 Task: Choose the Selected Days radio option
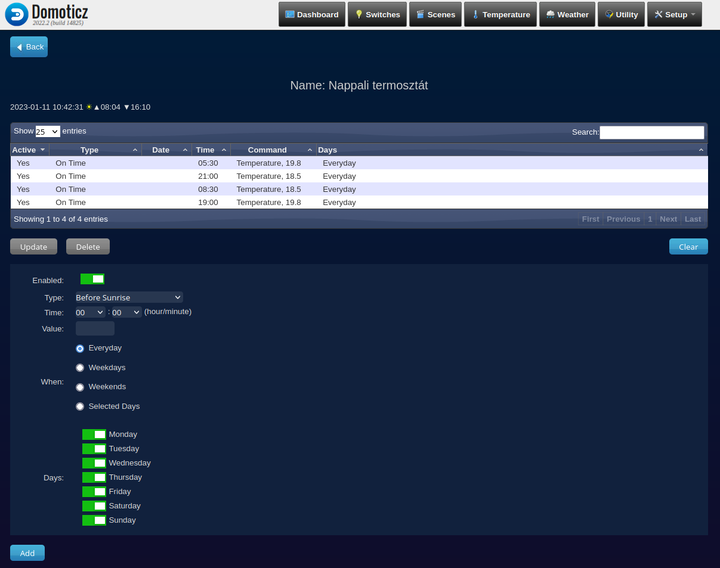tap(80, 407)
